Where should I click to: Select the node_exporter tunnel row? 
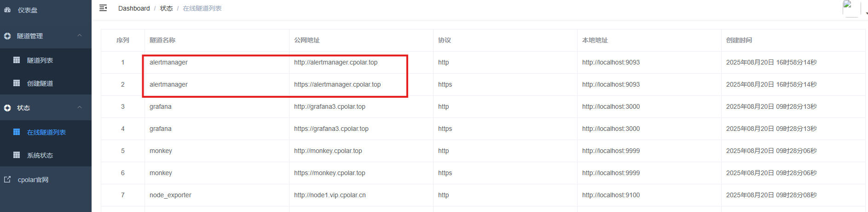click(x=483, y=195)
